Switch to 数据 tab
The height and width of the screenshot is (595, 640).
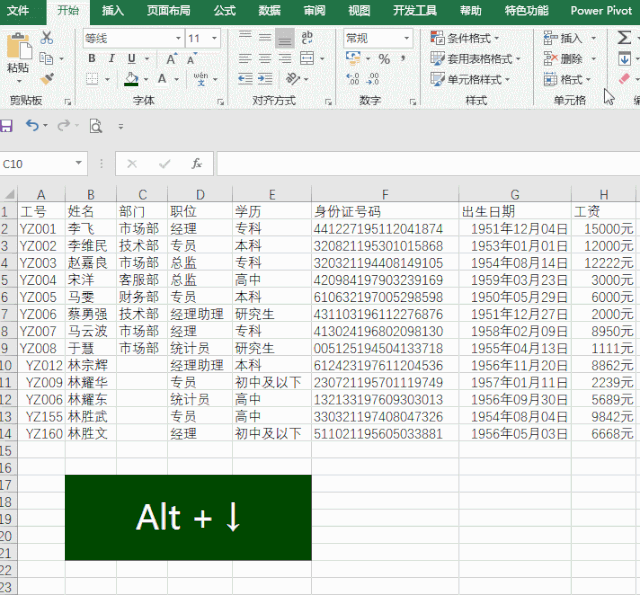[x=269, y=10]
